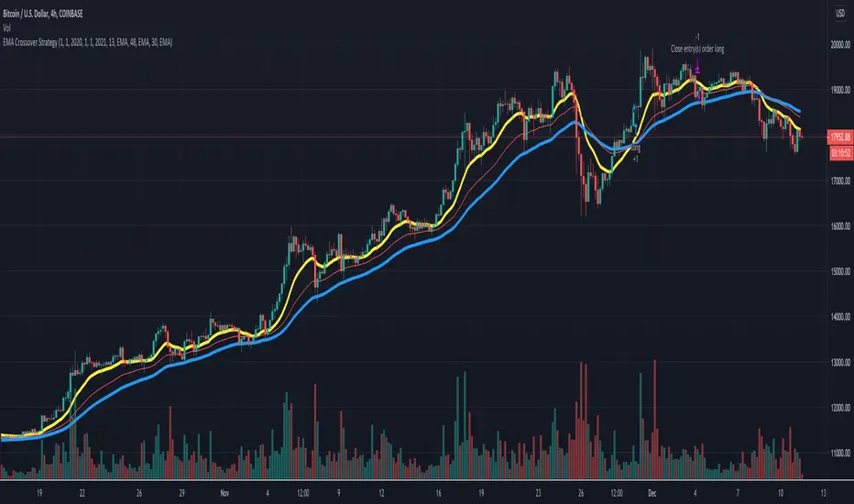Viewport: 854px width, 504px height.
Task: Click the magenta close-entry arrow marker
Action: point(698,68)
